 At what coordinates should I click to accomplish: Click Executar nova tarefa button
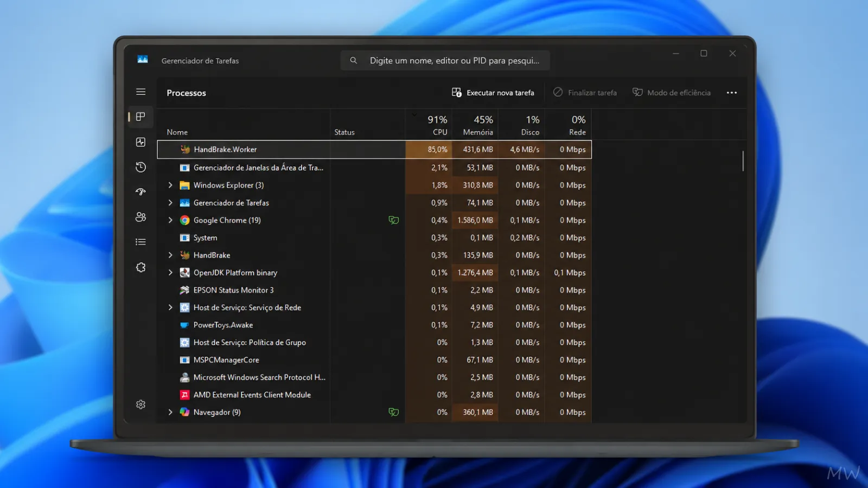click(493, 93)
